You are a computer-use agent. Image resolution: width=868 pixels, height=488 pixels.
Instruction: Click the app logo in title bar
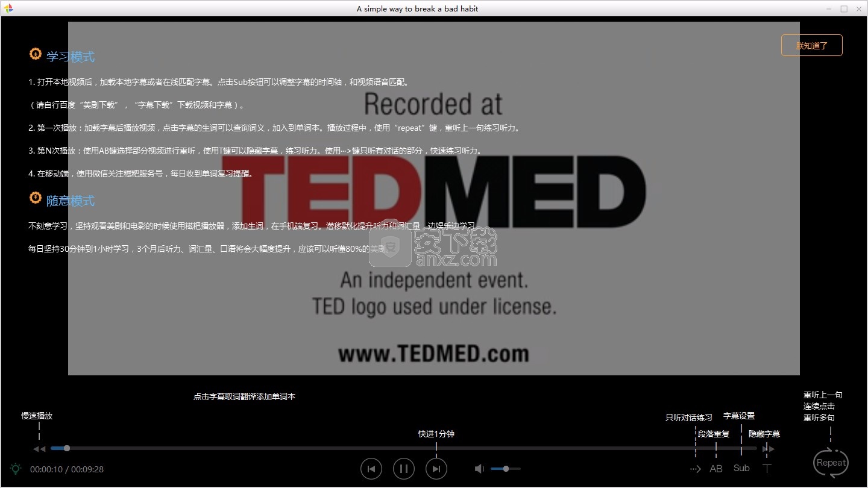tap(7, 8)
